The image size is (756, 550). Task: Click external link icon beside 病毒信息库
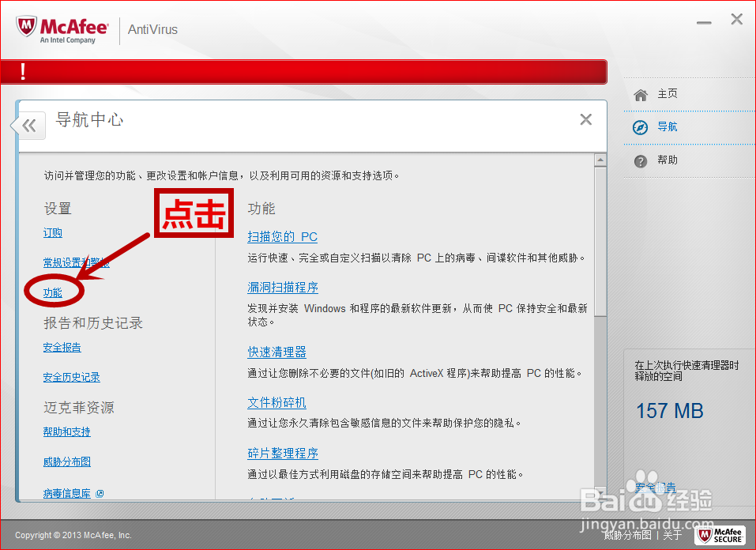pos(100,493)
